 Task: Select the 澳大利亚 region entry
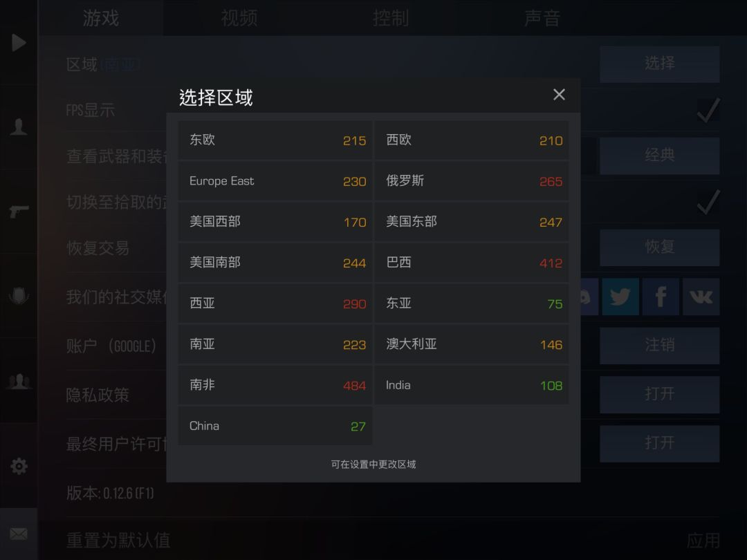click(472, 344)
